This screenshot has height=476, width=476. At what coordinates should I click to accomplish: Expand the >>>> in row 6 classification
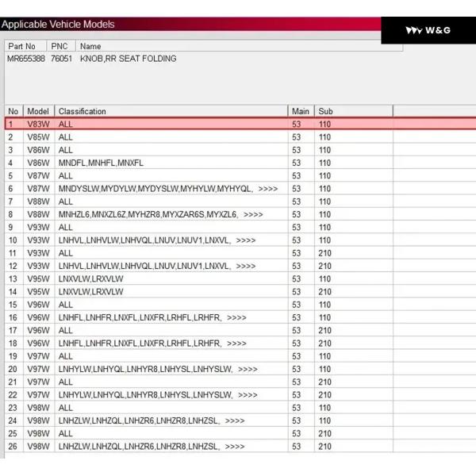[x=268, y=189]
